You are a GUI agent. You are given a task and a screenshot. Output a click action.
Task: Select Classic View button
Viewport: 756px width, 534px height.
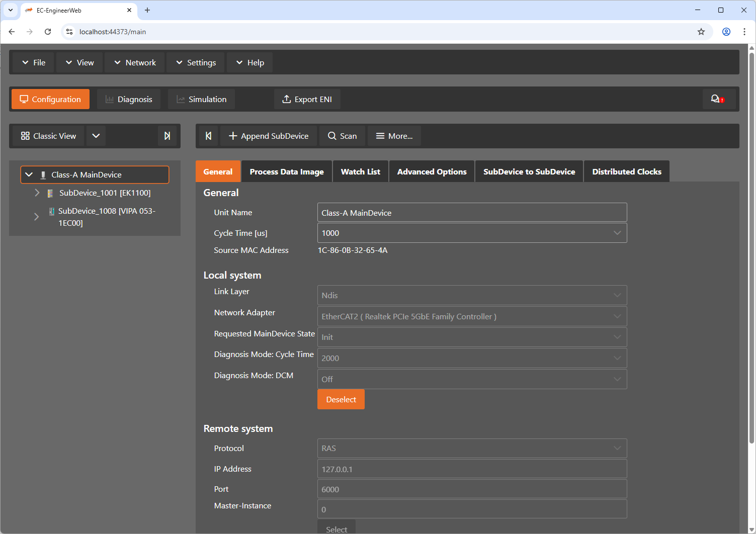pyautogui.click(x=48, y=136)
